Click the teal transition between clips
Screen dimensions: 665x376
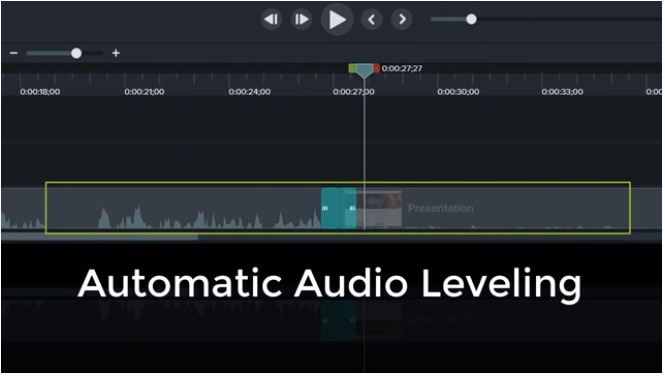coord(338,208)
